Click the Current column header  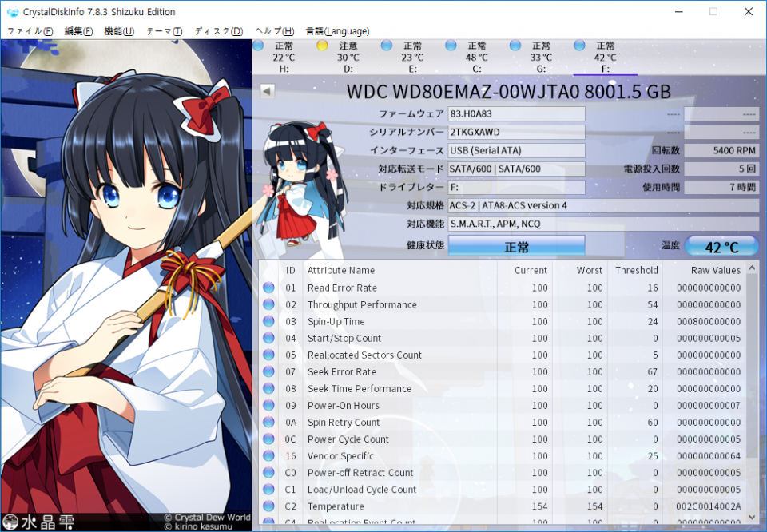tap(525, 270)
